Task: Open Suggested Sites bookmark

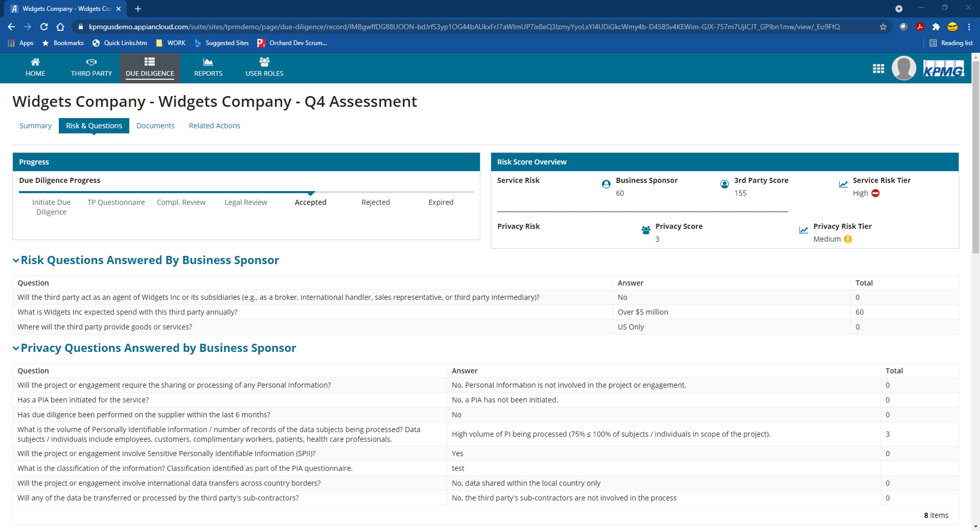Action: (x=222, y=43)
